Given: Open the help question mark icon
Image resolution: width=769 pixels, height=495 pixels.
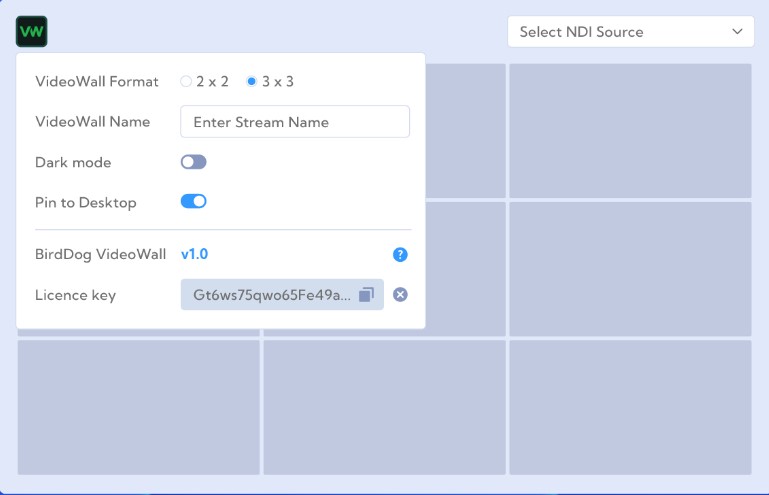Looking at the screenshot, I should [400, 255].
